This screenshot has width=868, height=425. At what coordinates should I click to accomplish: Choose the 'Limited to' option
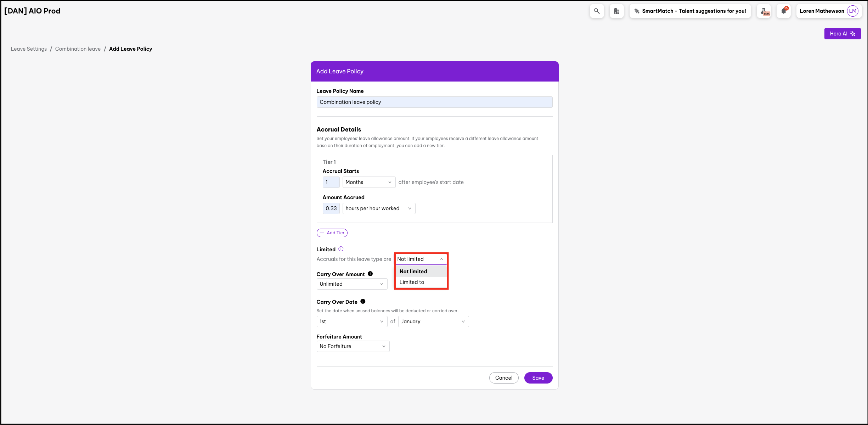click(412, 282)
